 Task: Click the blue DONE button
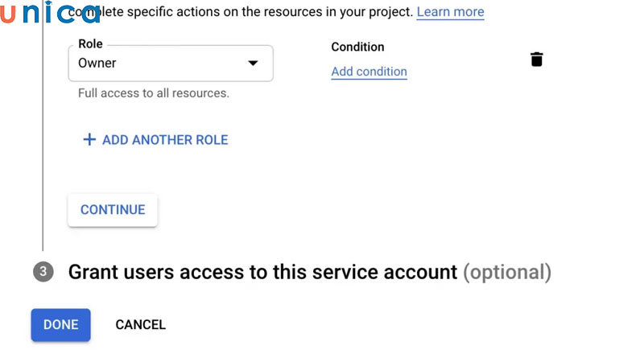coord(61,325)
